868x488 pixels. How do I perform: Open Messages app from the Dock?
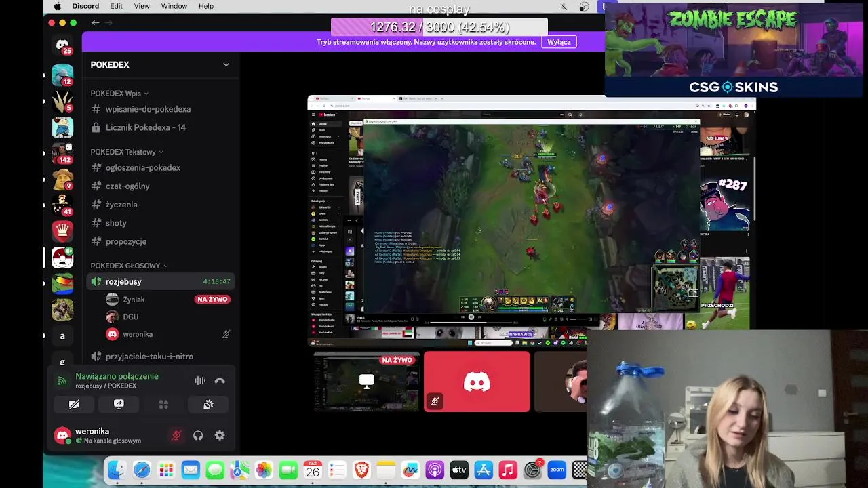tap(215, 470)
